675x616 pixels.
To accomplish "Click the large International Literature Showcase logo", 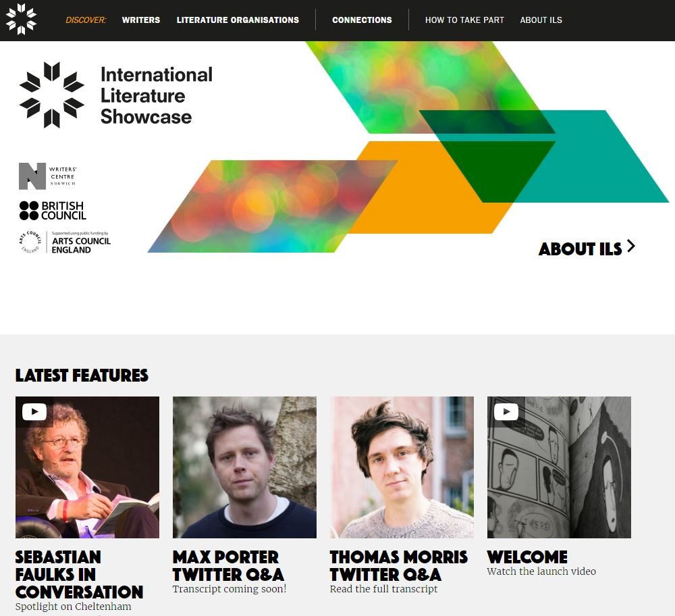I will tap(116, 95).
